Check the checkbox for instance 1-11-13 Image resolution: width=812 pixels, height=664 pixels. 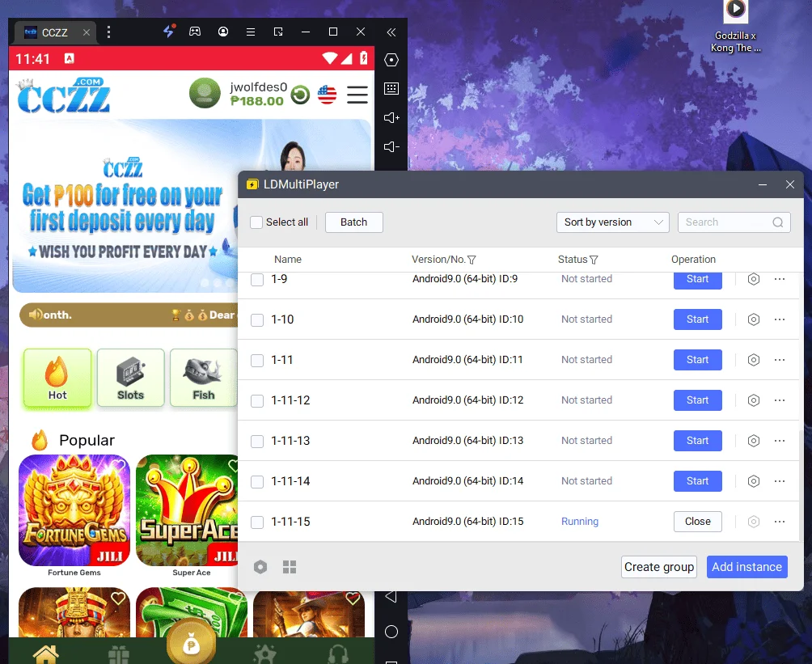click(x=257, y=442)
